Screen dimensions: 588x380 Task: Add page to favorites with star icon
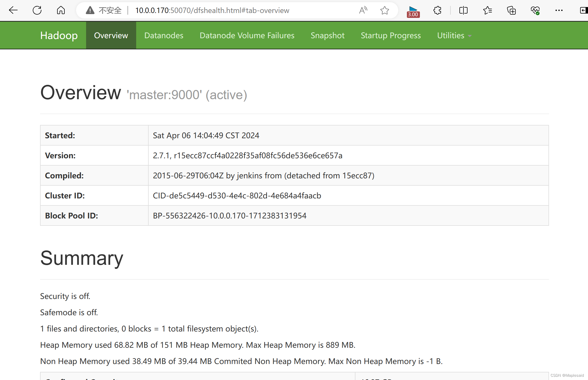click(x=384, y=11)
